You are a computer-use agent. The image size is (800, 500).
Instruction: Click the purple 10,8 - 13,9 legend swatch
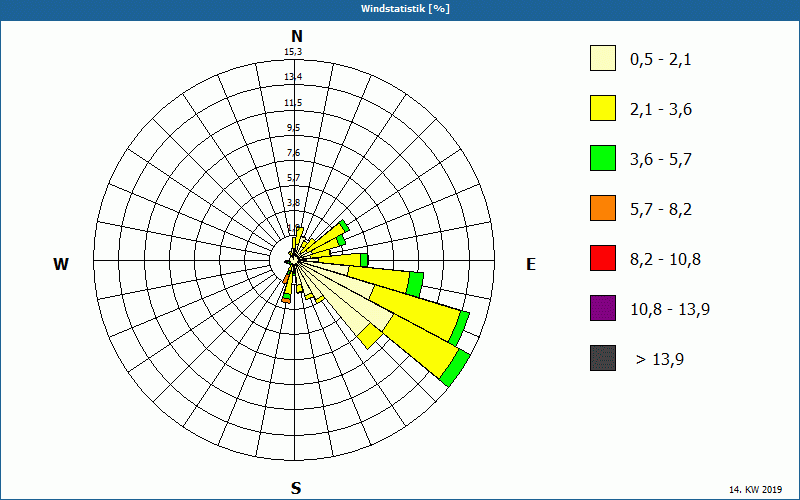tap(603, 308)
